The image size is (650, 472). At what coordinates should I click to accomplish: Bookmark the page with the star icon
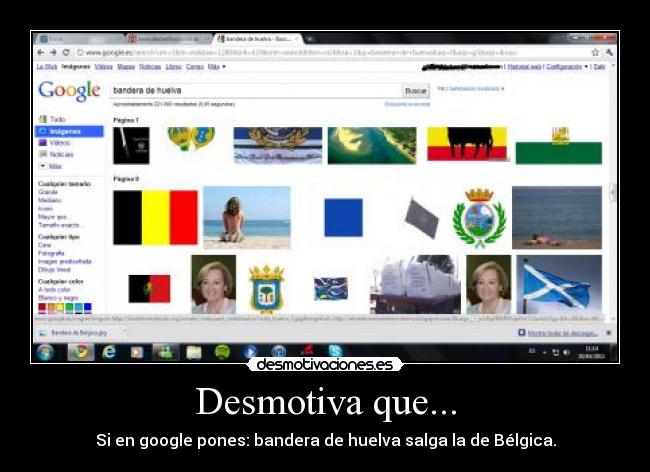[595, 52]
